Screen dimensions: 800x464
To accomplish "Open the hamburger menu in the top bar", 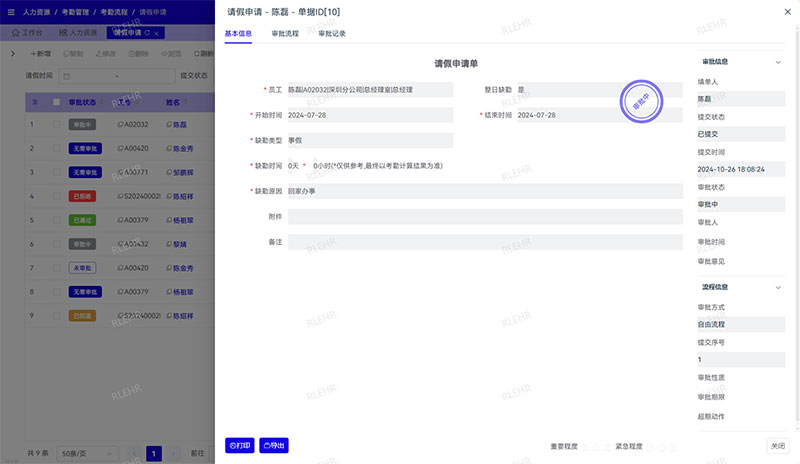I will click(11, 12).
